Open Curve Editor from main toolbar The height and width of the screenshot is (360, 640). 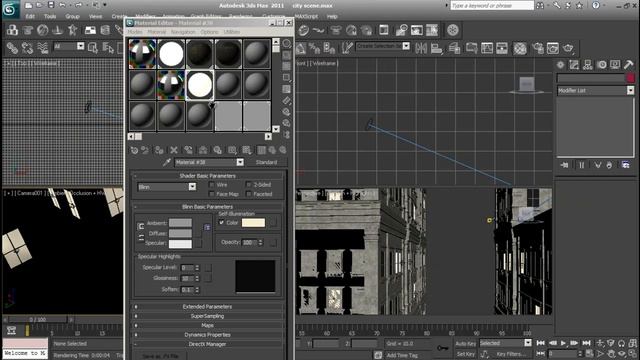pyautogui.click(x=487, y=48)
